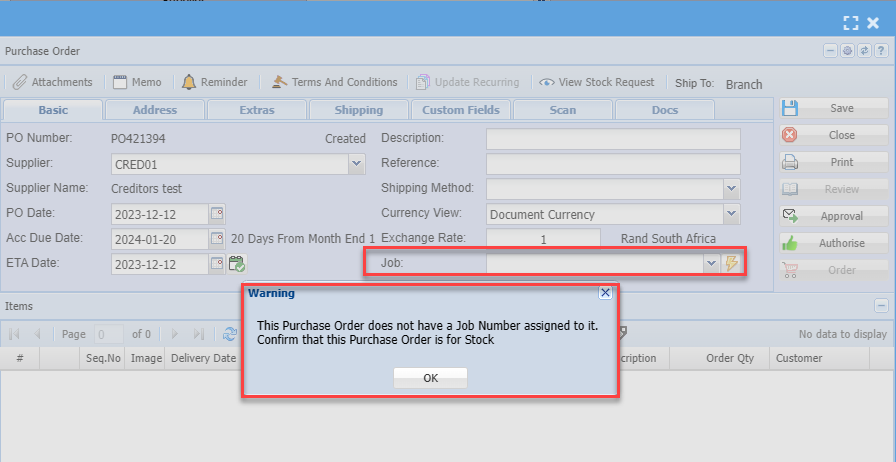Expand the Shipping Method dropdown
The height and width of the screenshot is (462, 896).
point(732,189)
